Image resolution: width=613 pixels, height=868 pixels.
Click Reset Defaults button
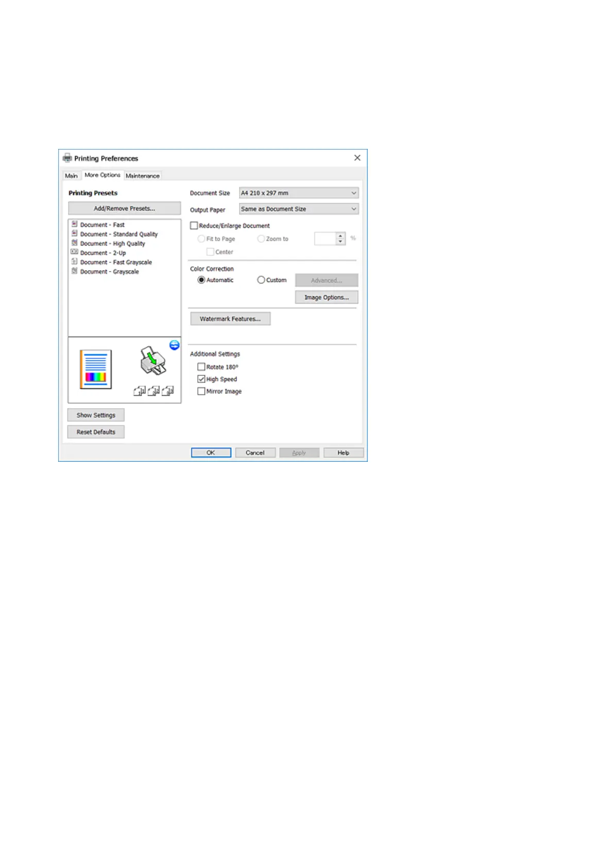tap(96, 432)
